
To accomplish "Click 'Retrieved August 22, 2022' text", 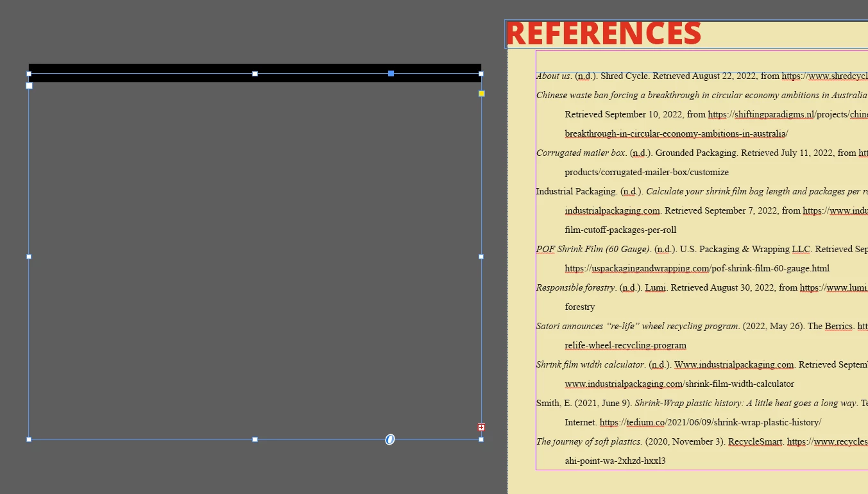I will pyautogui.click(x=704, y=76).
